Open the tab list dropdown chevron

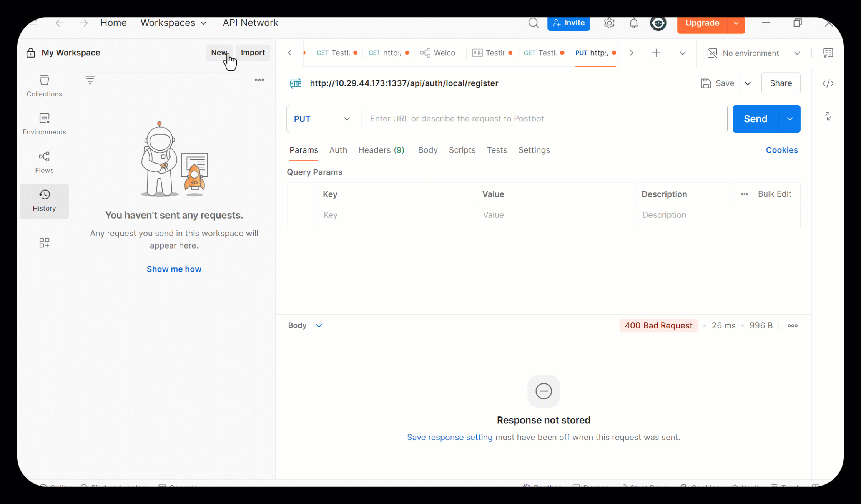click(682, 53)
